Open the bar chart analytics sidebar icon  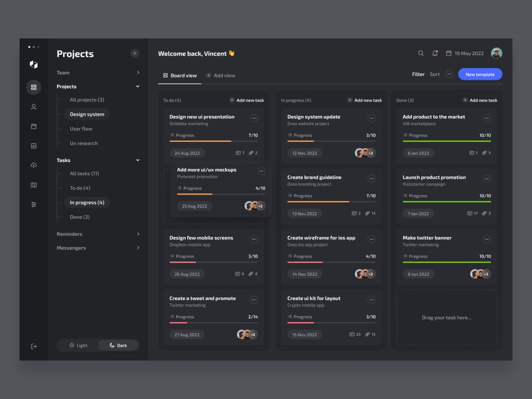pos(33,146)
